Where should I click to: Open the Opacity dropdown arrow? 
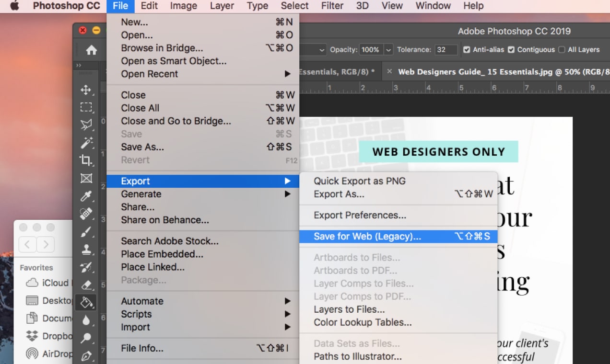click(388, 50)
